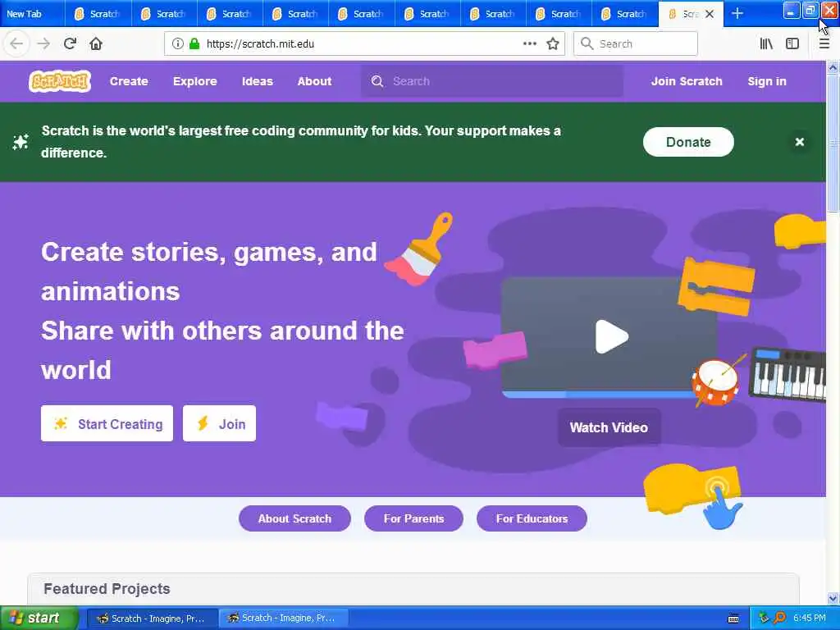The height and width of the screenshot is (630, 840).
Task: Open a new tab with plus icon
Action: 737,13
